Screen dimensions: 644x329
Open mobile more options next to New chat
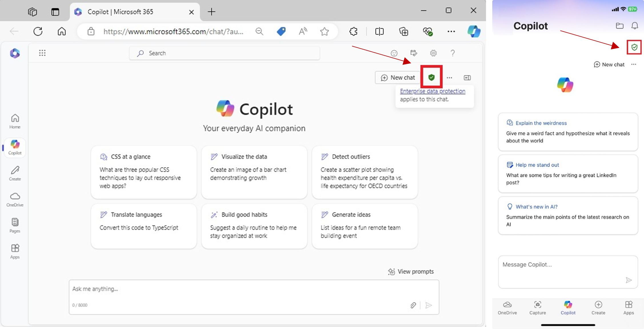tap(634, 64)
